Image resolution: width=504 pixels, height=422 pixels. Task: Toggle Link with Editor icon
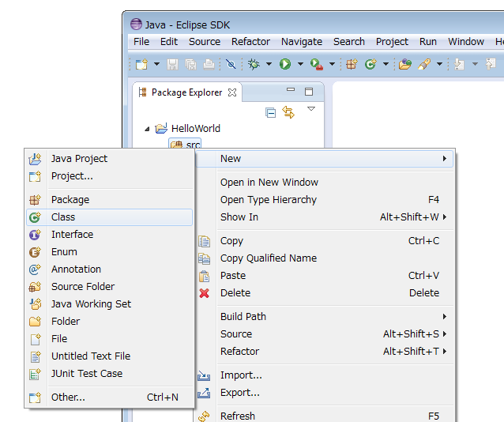288,112
